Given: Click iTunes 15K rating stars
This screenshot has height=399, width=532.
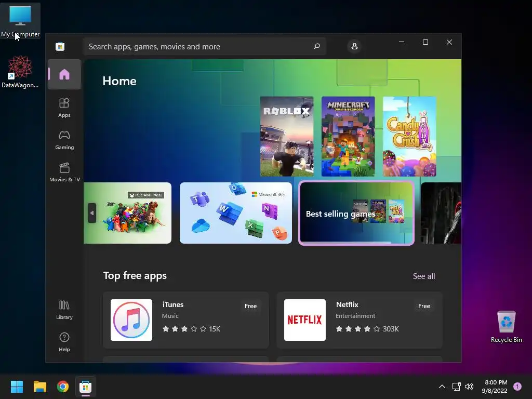Looking at the screenshot, I should tap(191, 329).
